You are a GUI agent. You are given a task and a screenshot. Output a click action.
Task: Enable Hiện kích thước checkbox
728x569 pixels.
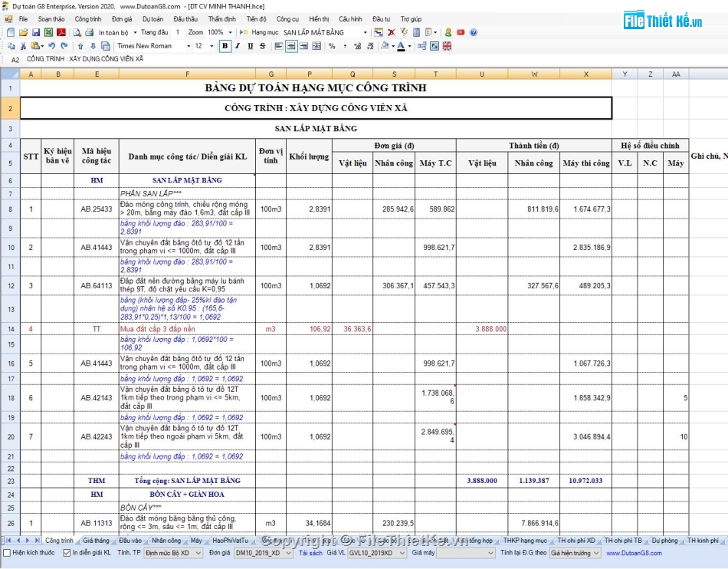7,553
